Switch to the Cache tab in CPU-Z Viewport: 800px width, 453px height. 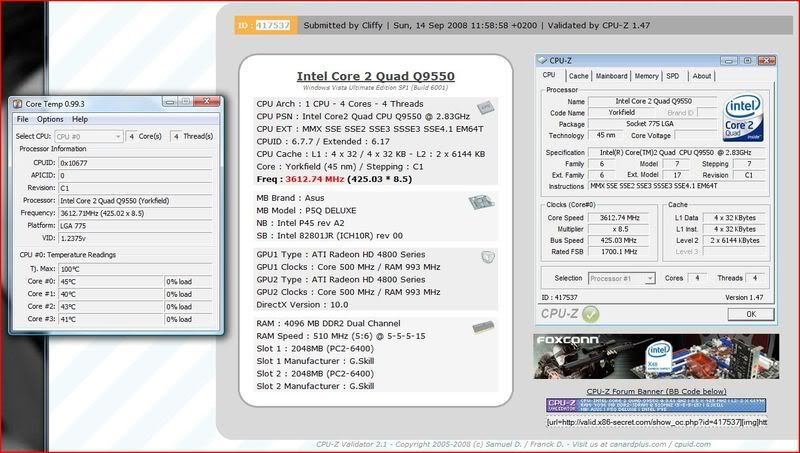579,75
